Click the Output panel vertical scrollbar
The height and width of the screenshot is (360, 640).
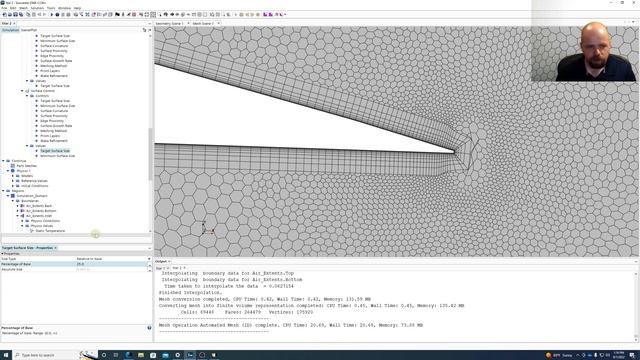point(636,304)
